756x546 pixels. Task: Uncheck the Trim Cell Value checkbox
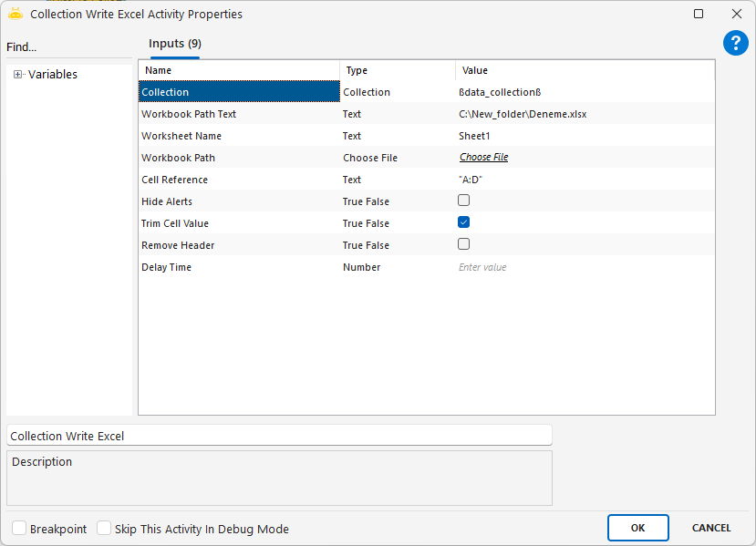(463, 222)
